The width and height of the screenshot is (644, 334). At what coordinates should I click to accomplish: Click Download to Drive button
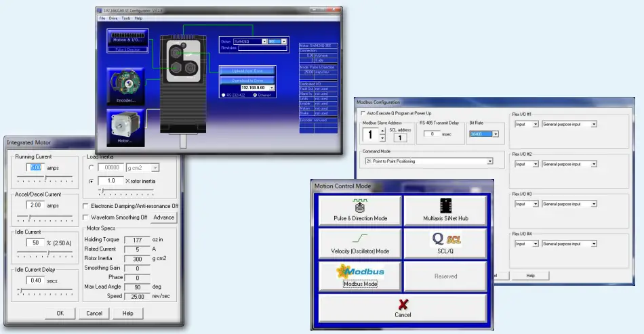point(247,81)
